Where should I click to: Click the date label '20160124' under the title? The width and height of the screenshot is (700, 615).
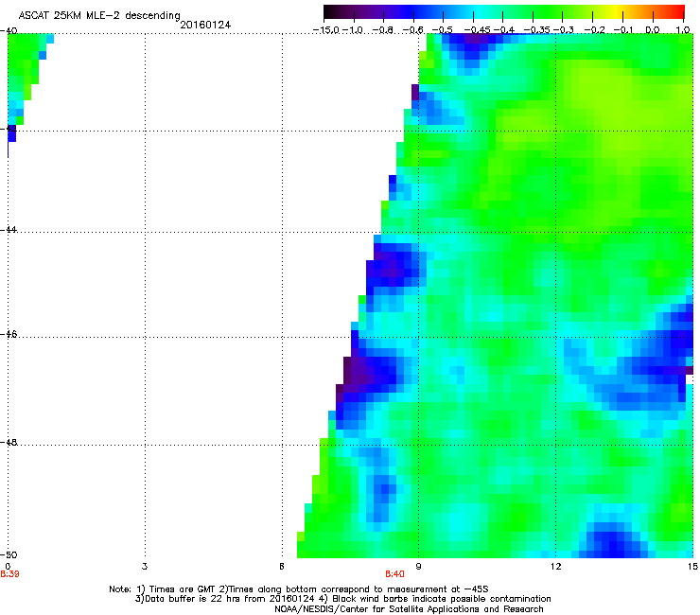pos(205,25)
